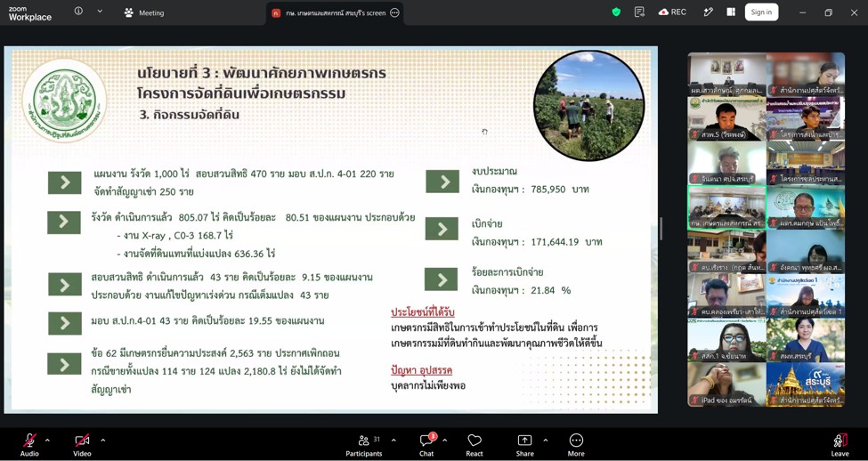This screenshot has width=868, height=461.
Task: Click muted mic icon on สวพ.5 tile
Action: 694,134
